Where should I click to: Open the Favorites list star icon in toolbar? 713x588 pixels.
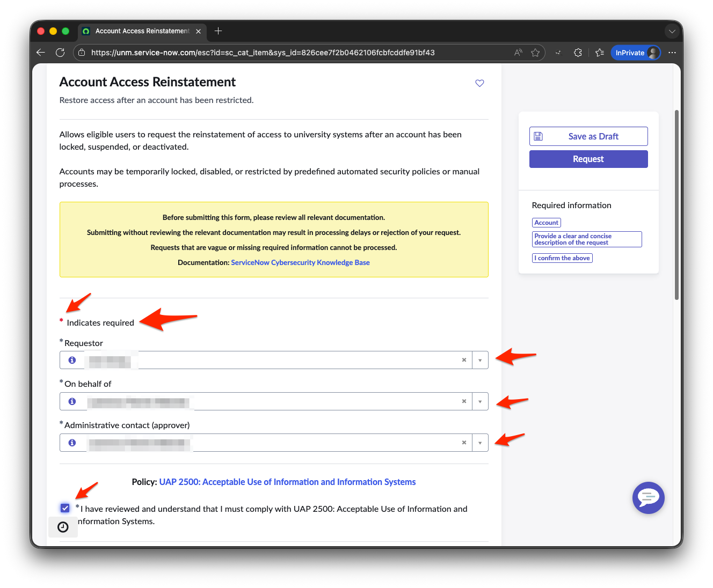[600, 53]
